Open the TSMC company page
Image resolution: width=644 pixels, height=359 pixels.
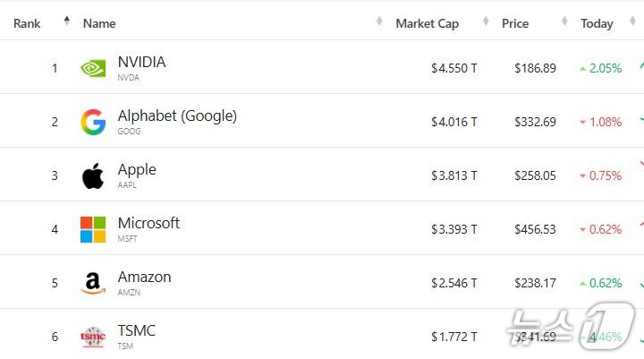[136, 331]
